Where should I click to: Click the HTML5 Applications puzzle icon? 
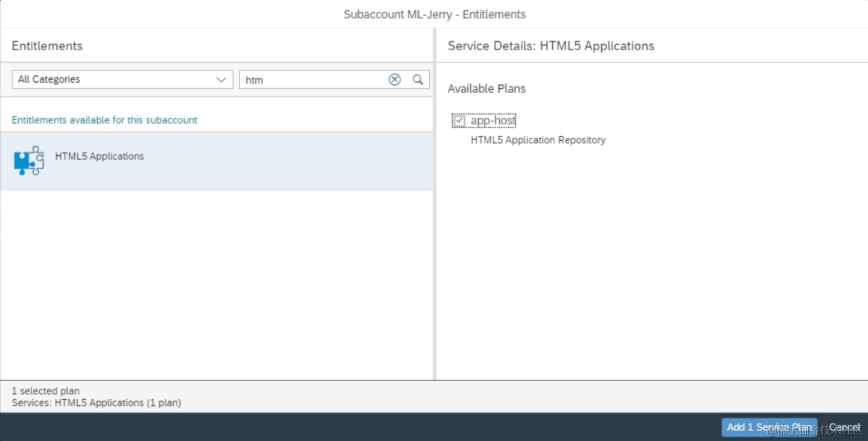tap(28, 161)
